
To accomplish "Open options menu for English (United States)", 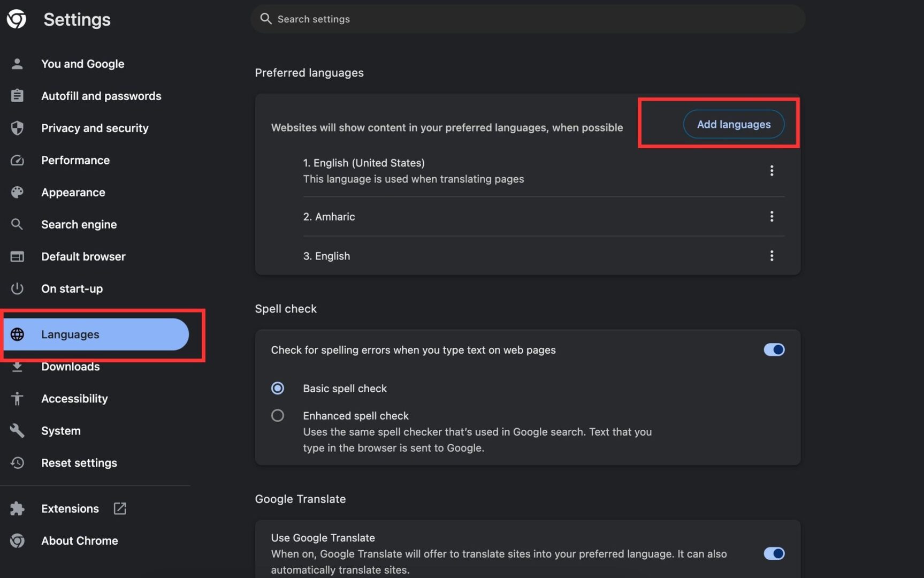I will tap(772, 170).
